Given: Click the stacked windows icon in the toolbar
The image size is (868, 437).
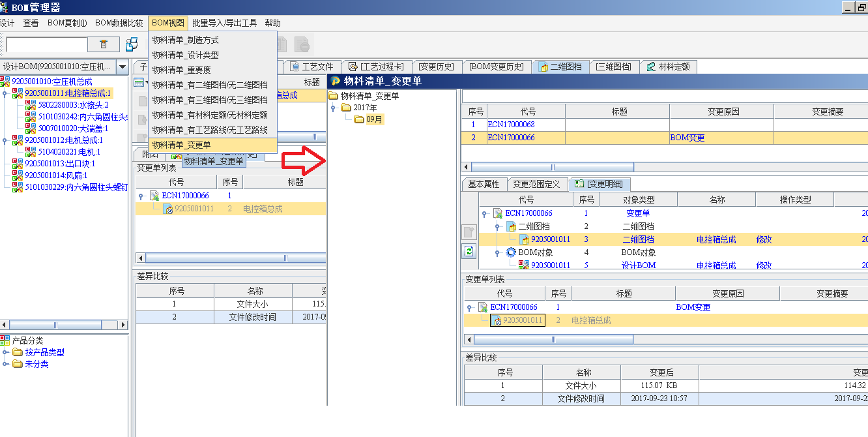Looking at the screenshot, I should point(132,44).
